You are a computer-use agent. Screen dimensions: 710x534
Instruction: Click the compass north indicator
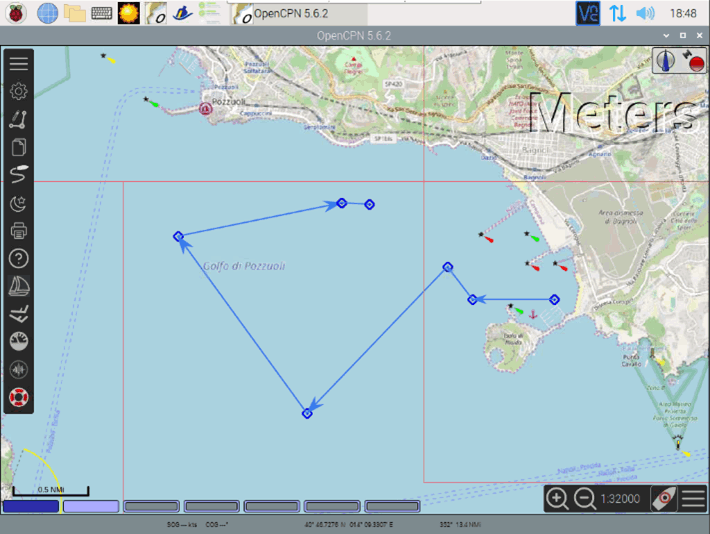667,62
